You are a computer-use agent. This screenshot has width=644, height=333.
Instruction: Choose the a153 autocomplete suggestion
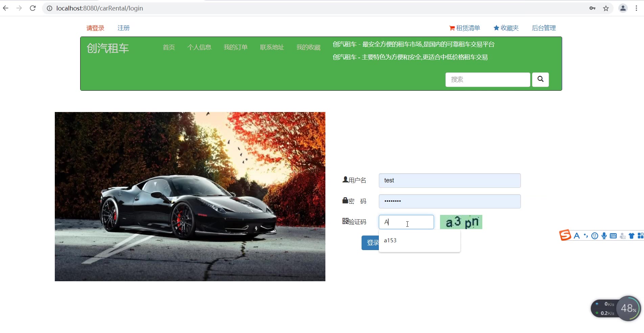coord(419,240)
